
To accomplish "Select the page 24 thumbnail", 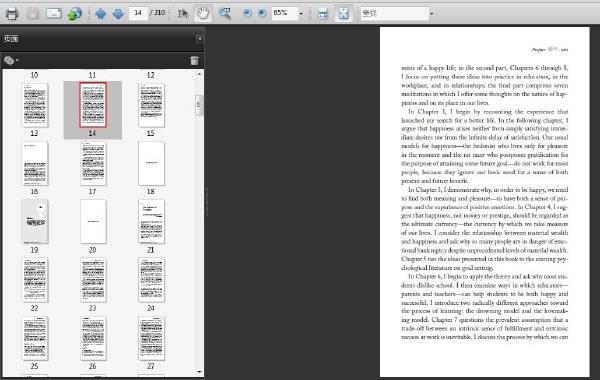I will pos(151,280).
